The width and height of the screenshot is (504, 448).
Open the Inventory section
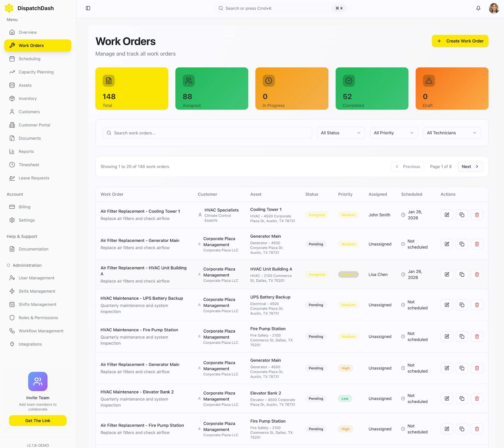38,98
